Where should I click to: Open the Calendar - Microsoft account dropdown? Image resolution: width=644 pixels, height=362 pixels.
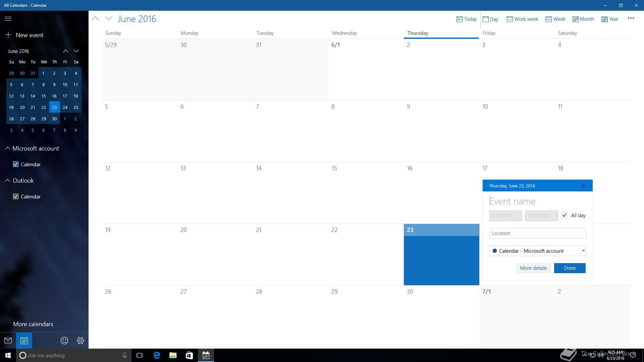click(537, 251)
